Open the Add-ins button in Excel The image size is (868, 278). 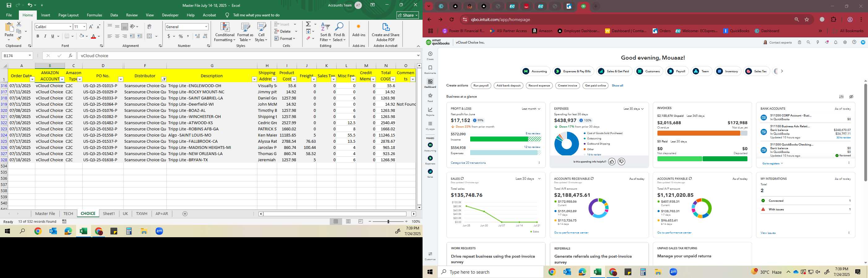(x=359, y=30)
